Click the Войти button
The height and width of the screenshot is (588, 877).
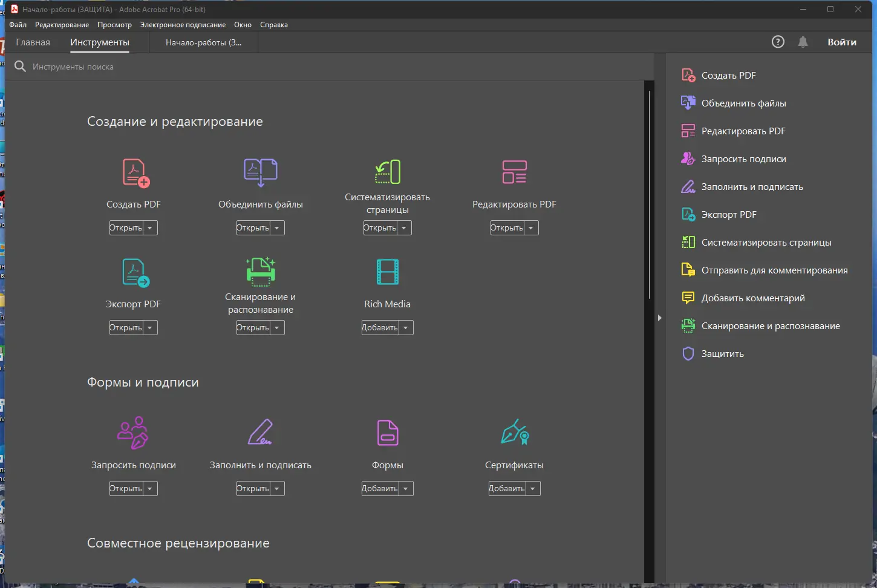pyautogui.click(x=842, y=42)
